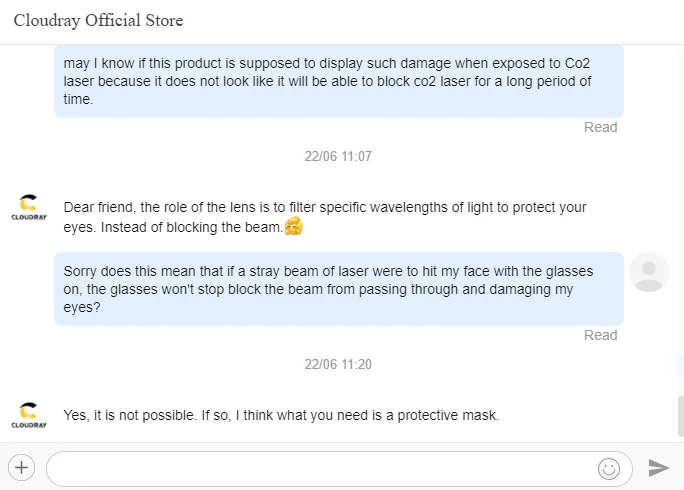Viewport: 684px width, 490px height.
Task: Click the plus attachment icon
Action: pos(22,466)
